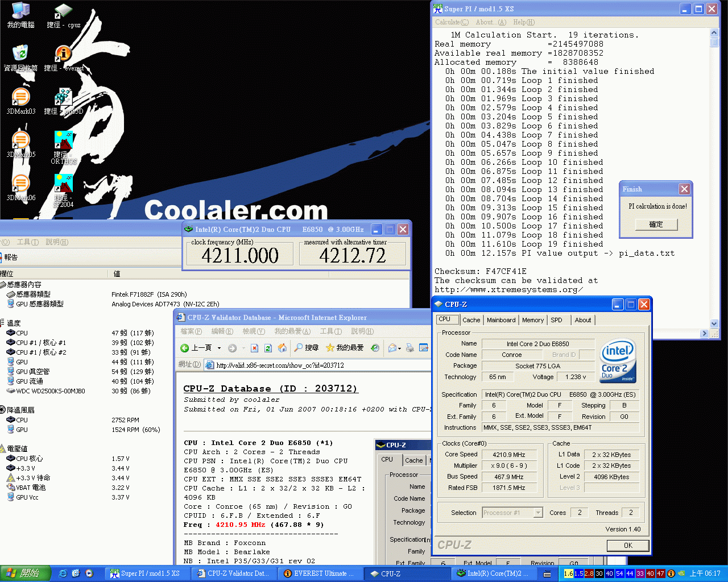The width and height of the screenshot is (728, 582).
Task: Click the 欄位 column header in Everest
Action: pyautogui.click(x=53, y=274)
